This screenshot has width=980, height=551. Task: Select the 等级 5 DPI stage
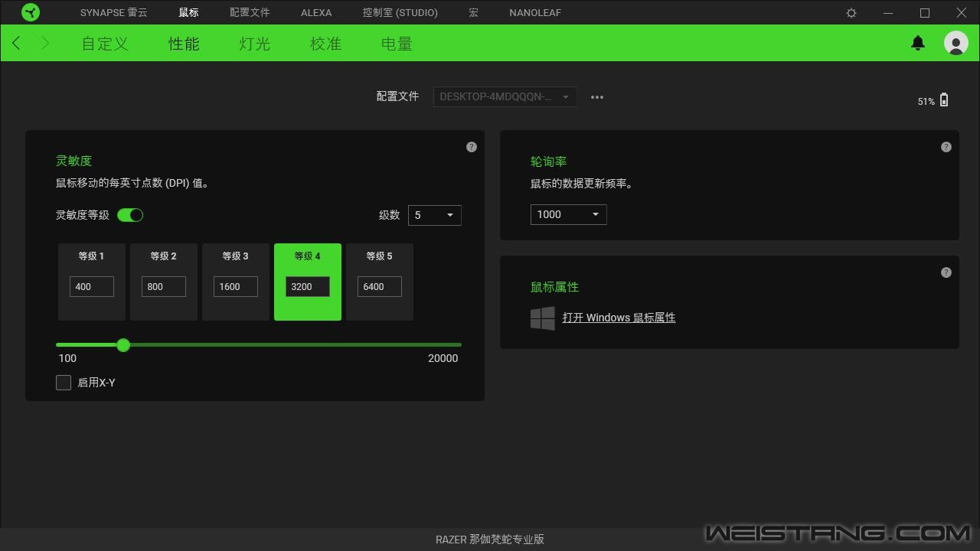(x=380, y=282)
